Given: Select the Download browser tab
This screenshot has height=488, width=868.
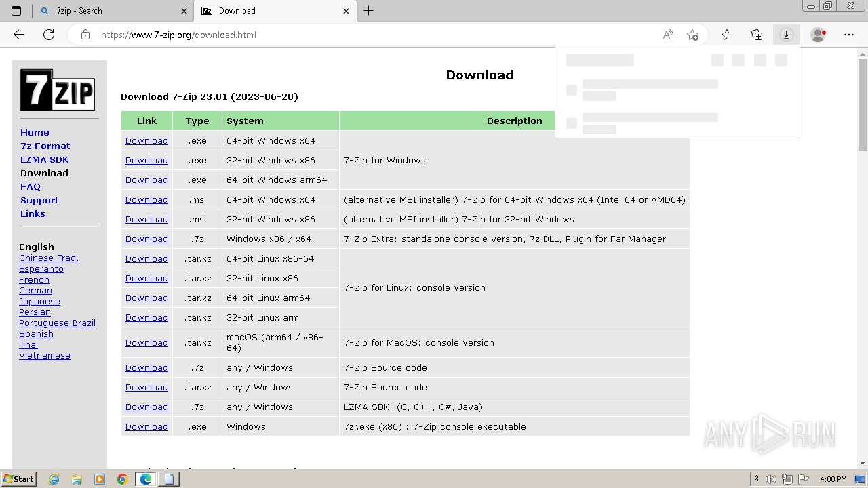Looking at the screenshot, I should click(x=276, y=11).
